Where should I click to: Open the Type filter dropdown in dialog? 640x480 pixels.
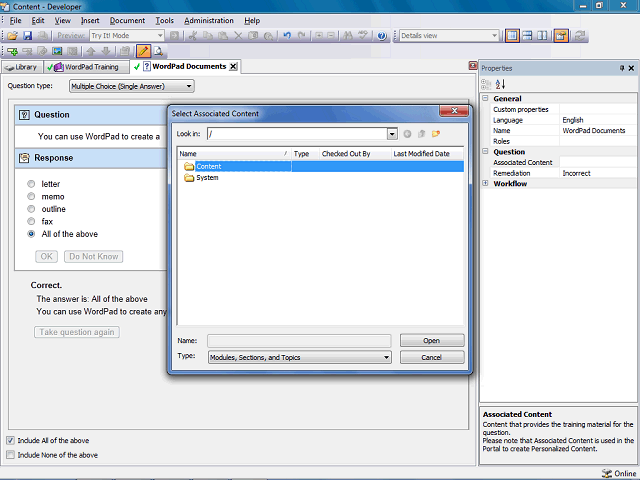pos(300,357)
